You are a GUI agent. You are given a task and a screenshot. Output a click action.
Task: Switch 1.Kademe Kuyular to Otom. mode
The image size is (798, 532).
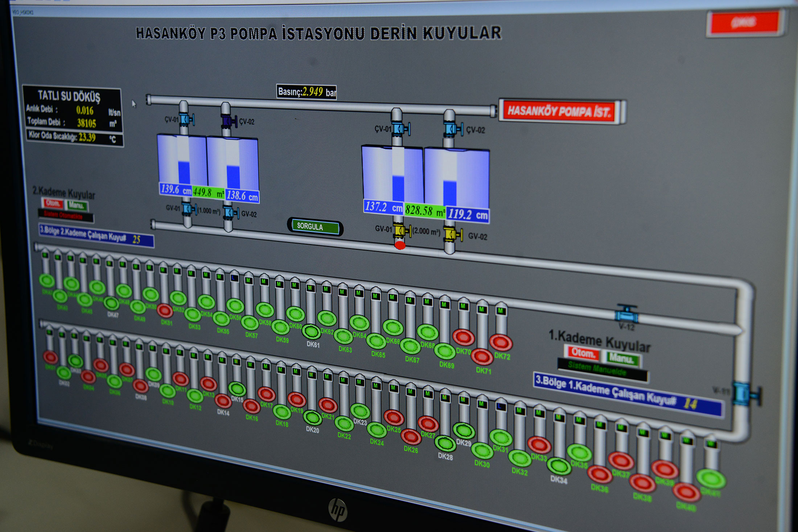(x=582, y=353)
